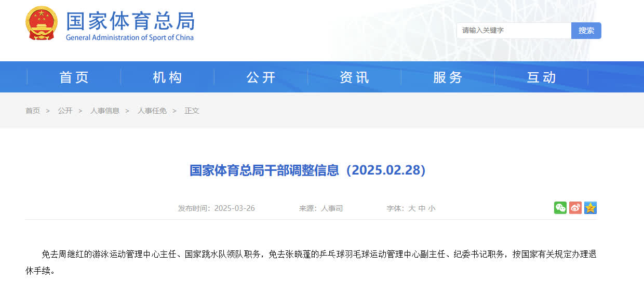Image resolution: width=644 pixels, height=307 pixels.
Task: Set font size to 中 (medium)
Action: click(422, 208)
